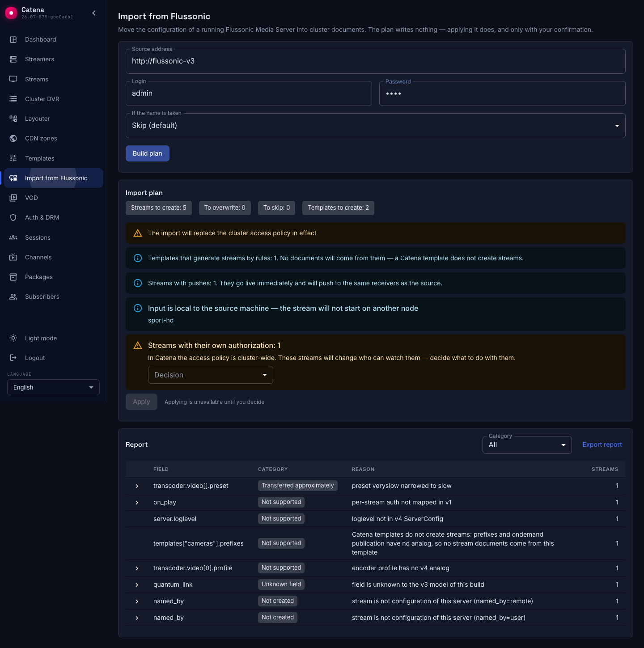Expand the quantum_link report row
Screen dimensions: 644x648
click(x=137, y=584)
